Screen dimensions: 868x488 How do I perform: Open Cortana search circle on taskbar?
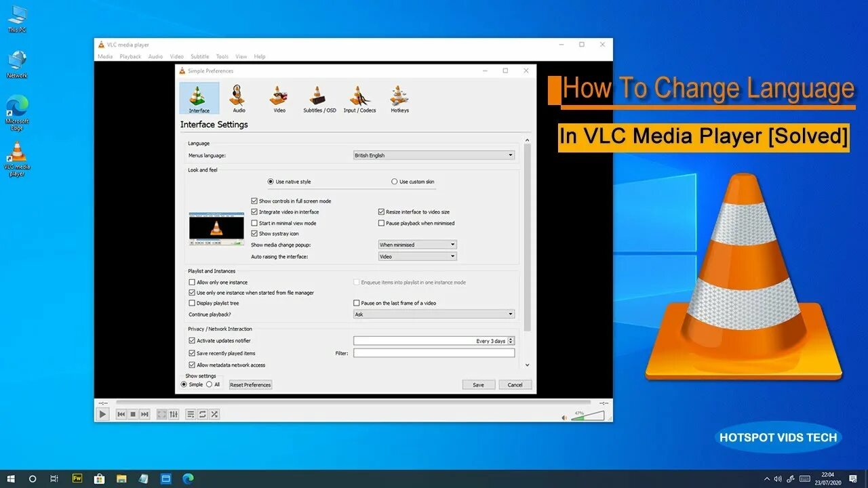pos(33,479)
